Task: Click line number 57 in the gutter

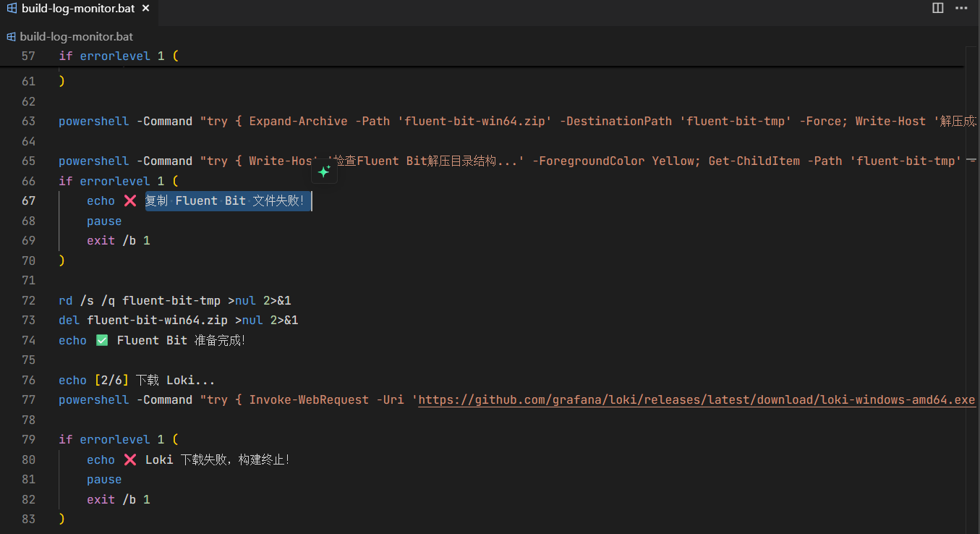Action: (x=28, y=56)
